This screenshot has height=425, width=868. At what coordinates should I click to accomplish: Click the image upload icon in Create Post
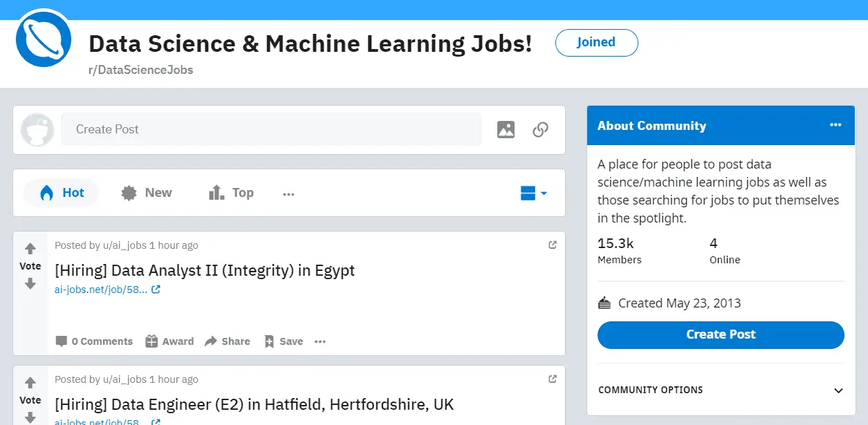click(x=506, y=129)
